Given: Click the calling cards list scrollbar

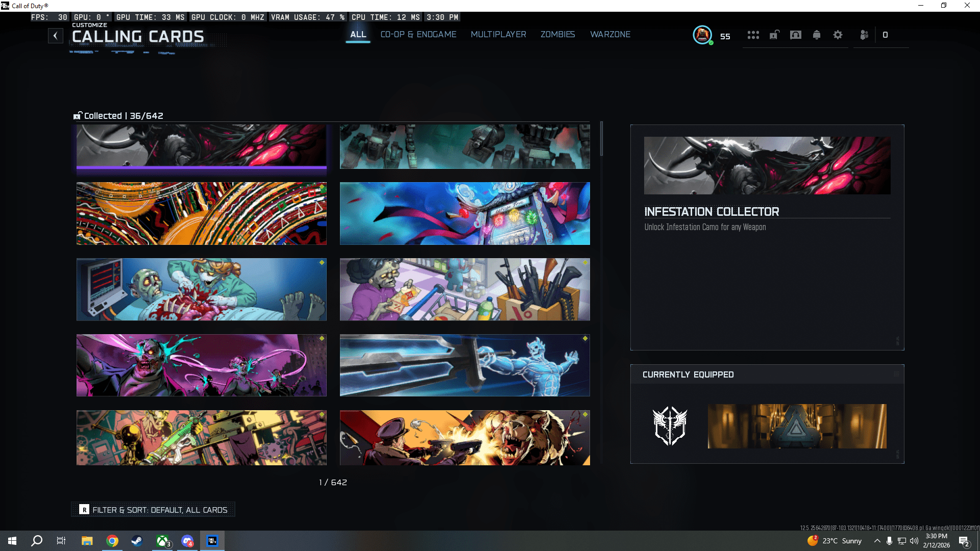Looking at the screenshot, I should (x=602, y=139).
